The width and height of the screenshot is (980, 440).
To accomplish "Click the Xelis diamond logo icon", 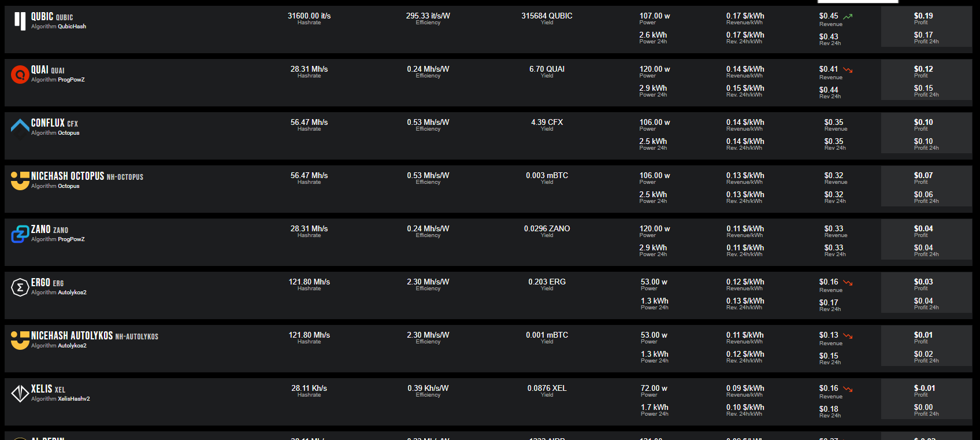I will pos(20,393).
